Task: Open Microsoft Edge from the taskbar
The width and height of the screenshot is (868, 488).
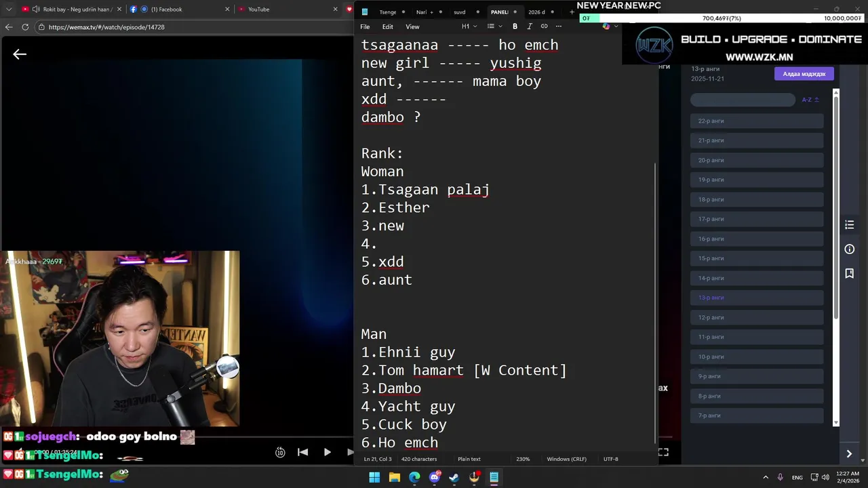Action: click(x=414, y=477)
